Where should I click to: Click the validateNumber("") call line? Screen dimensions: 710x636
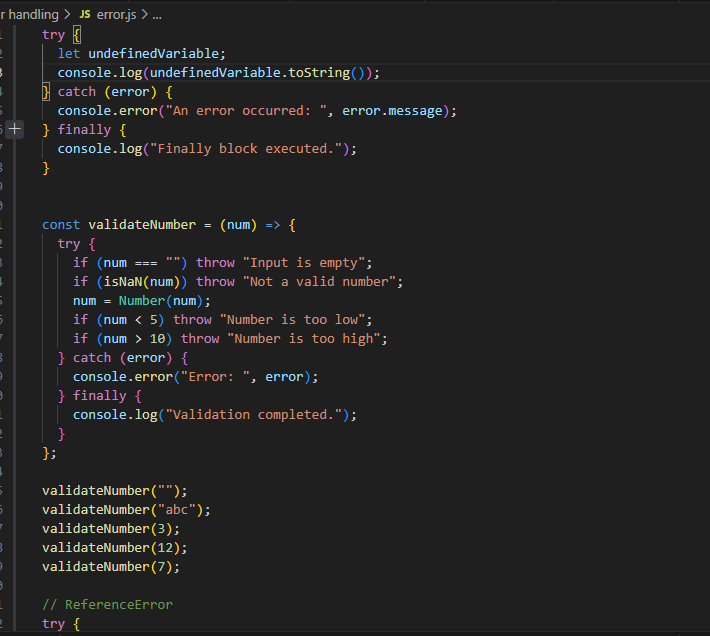point(115,491)
